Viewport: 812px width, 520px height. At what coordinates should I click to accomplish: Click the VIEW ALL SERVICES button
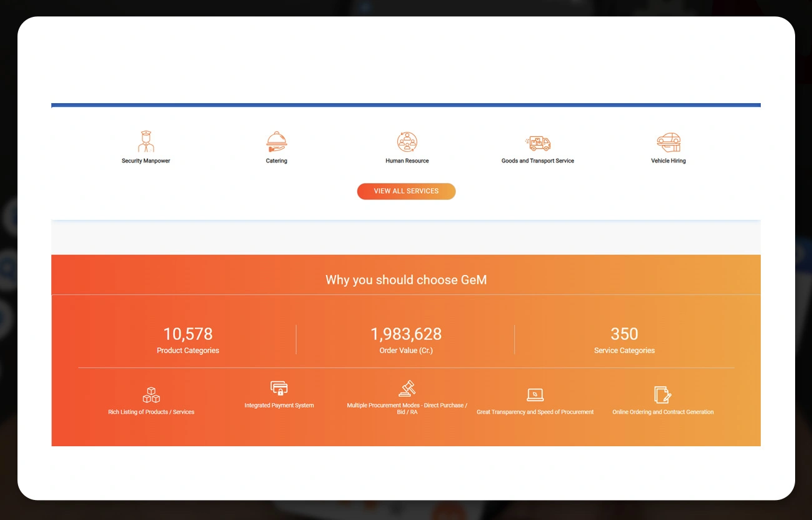tap(406, 191)
